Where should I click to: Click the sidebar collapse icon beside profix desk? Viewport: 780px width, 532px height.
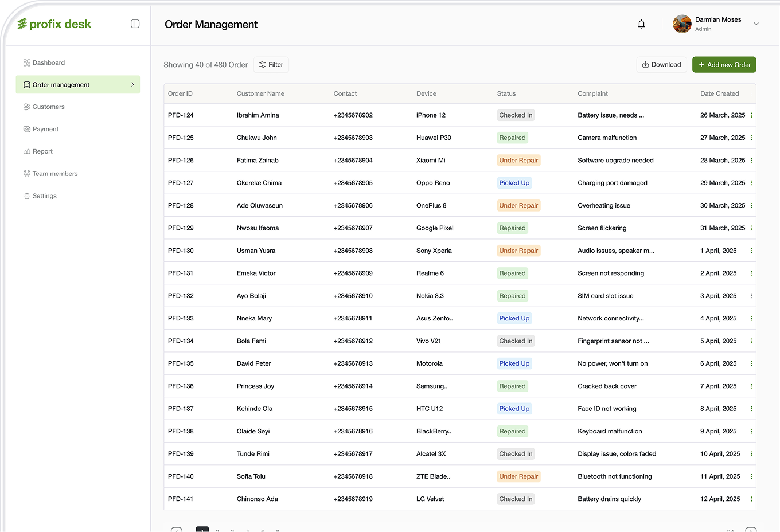tap(135, 24)
